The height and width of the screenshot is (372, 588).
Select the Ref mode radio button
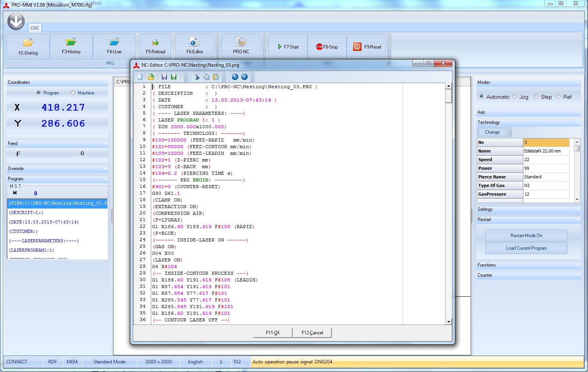pos(558,96)
